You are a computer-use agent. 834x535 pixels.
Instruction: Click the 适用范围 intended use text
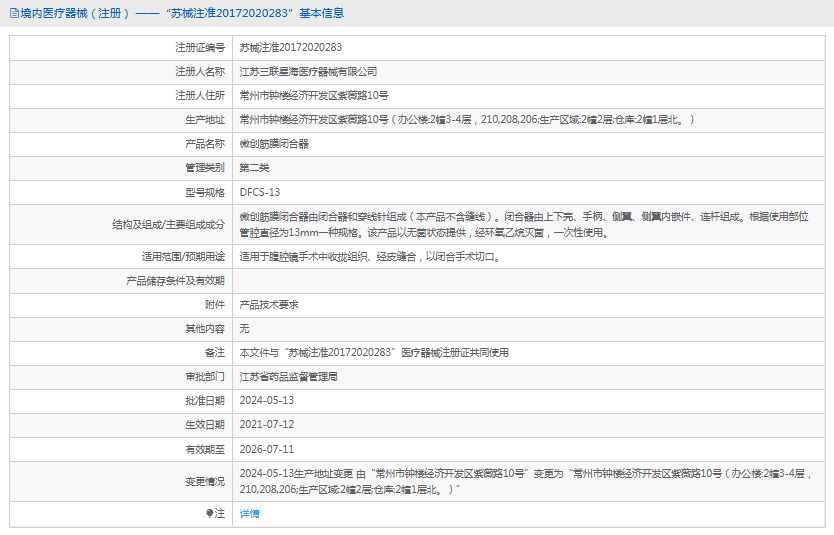click(370, 257)
